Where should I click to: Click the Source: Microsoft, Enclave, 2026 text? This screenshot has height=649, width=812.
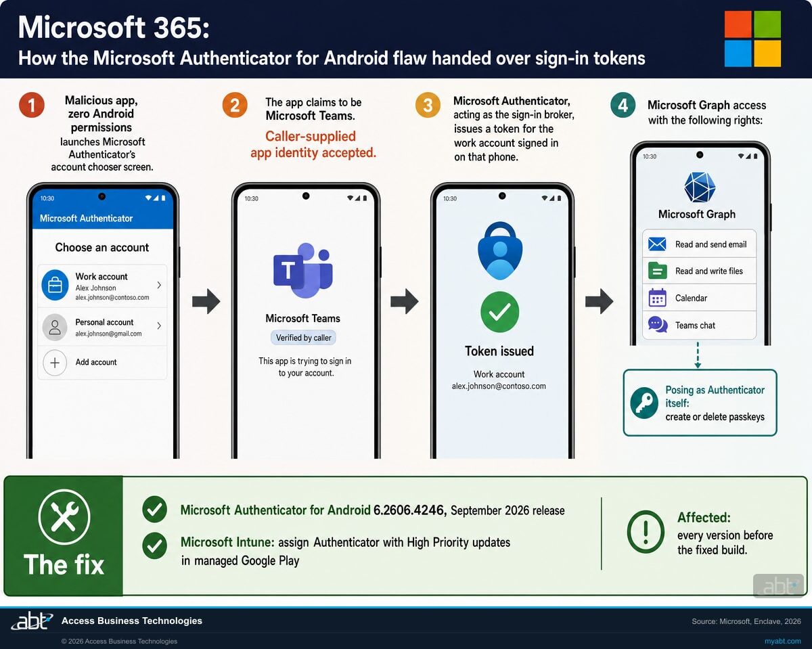(746, 621)
